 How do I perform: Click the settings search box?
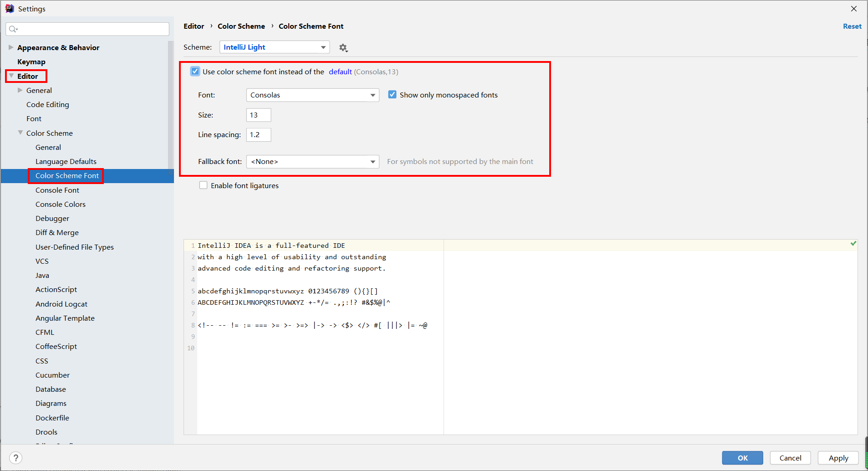coord(87,29)
